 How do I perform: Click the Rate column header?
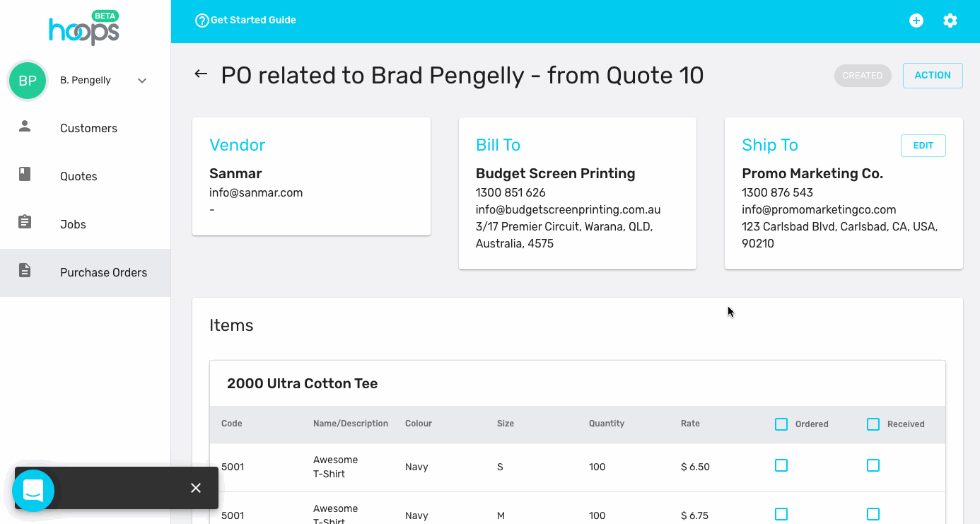pos(690,424)
